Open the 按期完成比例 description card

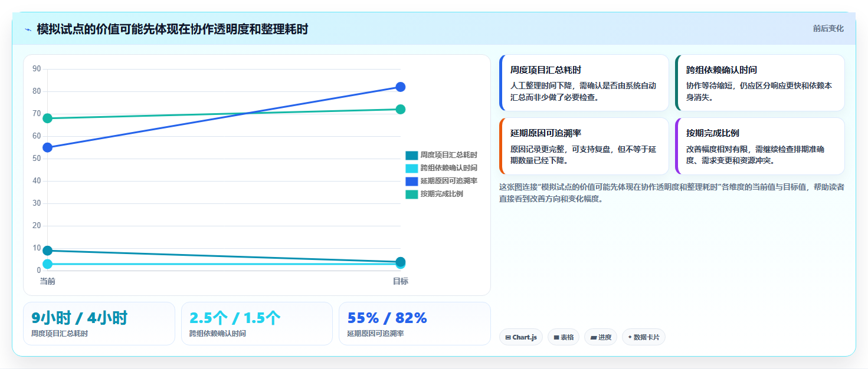[x=759, y=146]
